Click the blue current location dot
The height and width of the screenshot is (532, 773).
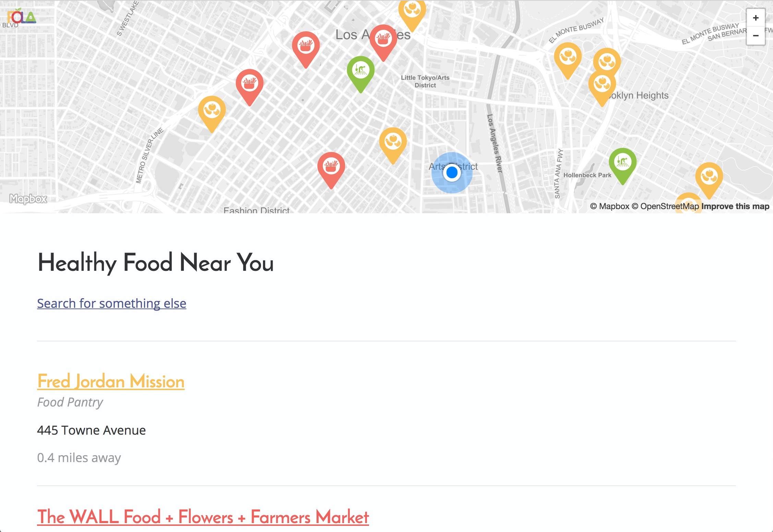click(x=452, y=172)
